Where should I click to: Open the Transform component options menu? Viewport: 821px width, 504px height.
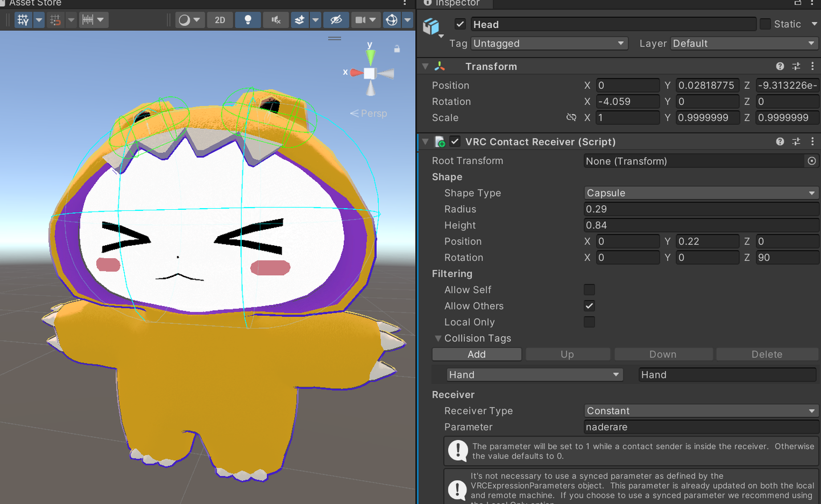(x=812, y=66)
